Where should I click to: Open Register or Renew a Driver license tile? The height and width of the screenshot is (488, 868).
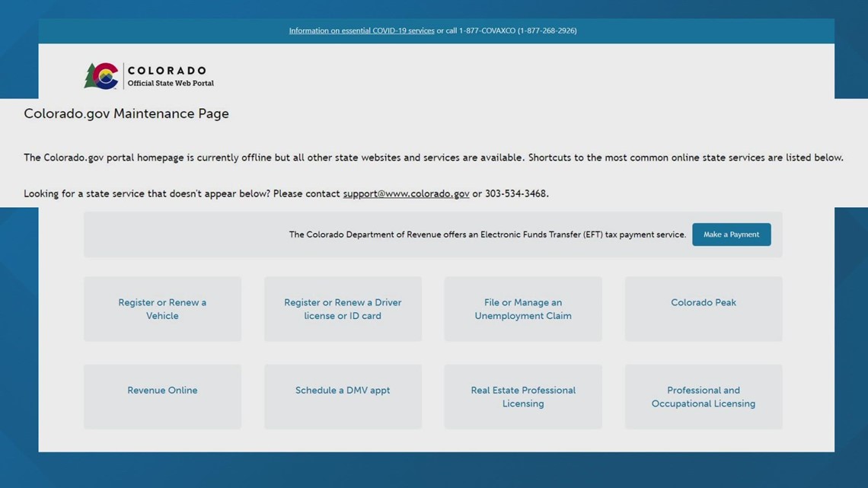coord(343,308)
